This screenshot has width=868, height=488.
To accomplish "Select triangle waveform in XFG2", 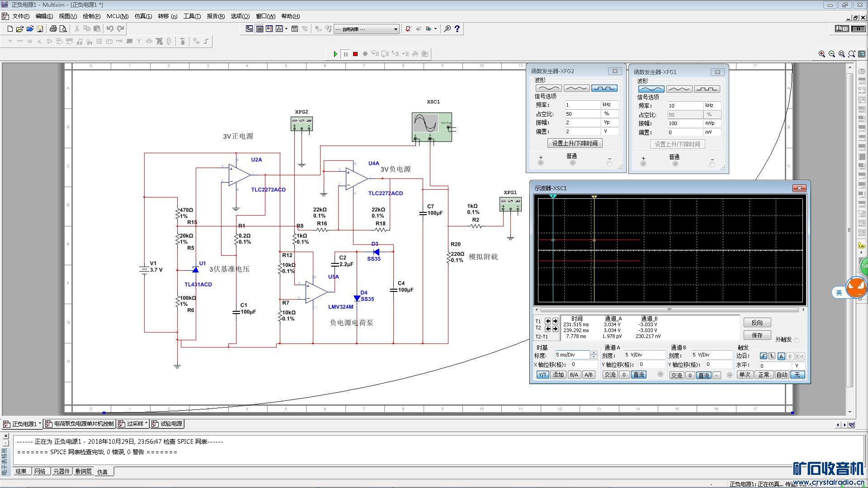I will [x=576, y=89].
